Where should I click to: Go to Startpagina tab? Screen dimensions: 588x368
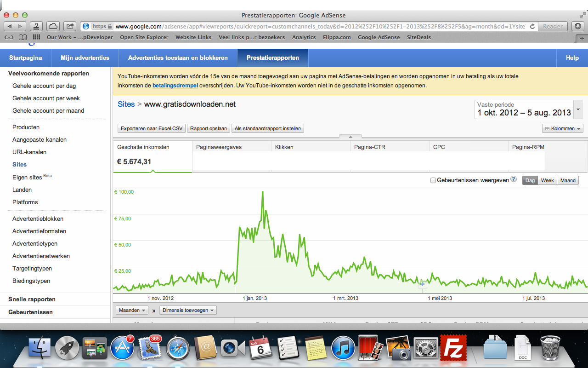point(26,58)
